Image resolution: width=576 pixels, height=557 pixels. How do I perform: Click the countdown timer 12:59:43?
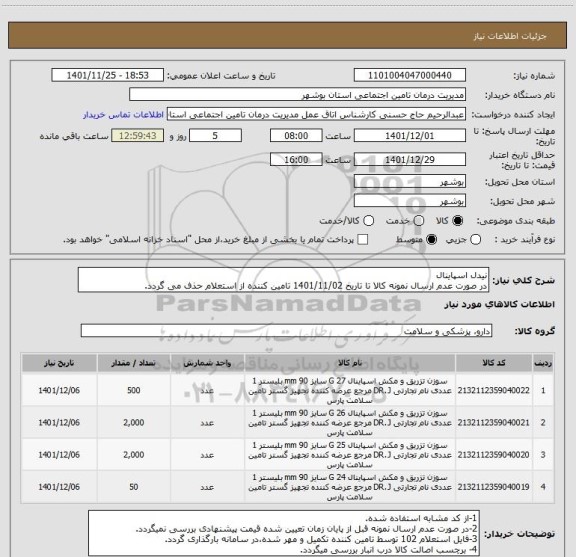click(138, 136)
